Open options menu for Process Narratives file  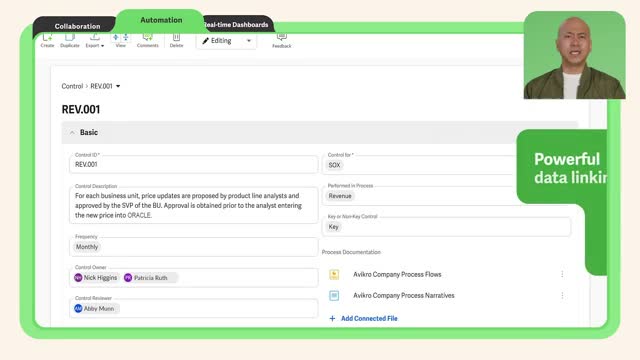point(562,296)
